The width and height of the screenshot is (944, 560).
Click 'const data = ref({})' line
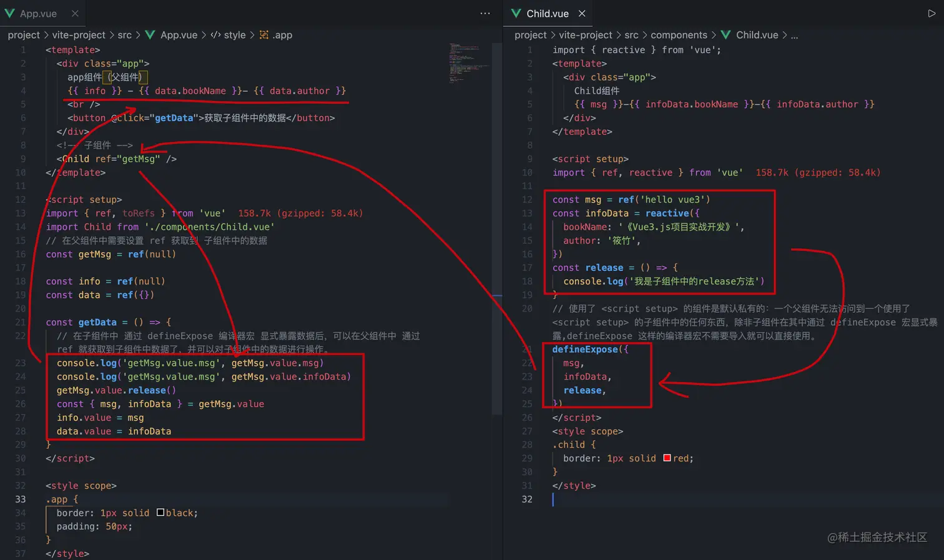tap(100, 295)
